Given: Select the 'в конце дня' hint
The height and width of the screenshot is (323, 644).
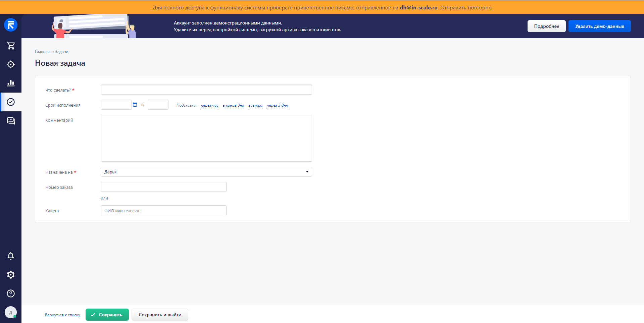Looking at the screenshot, I should 234,105.
